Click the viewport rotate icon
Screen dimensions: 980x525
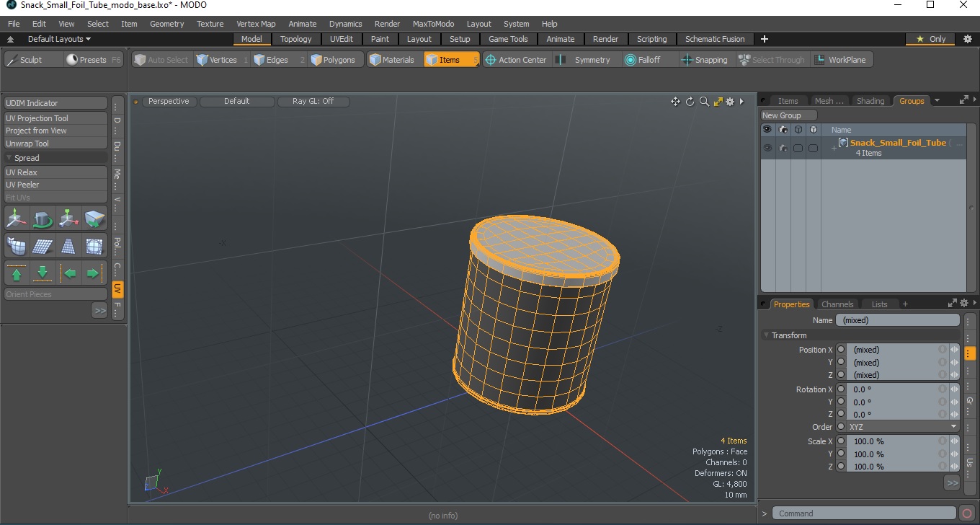[x=690, y=102]
